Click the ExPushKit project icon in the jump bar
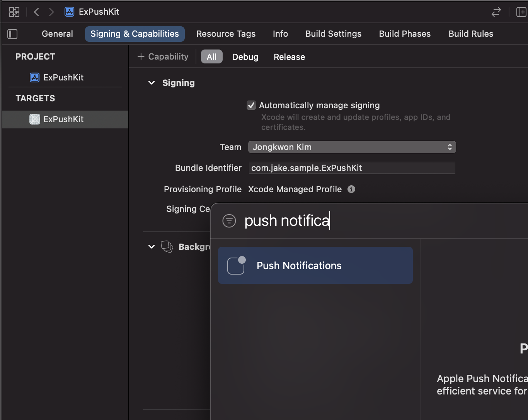 (x=70, y=12)
